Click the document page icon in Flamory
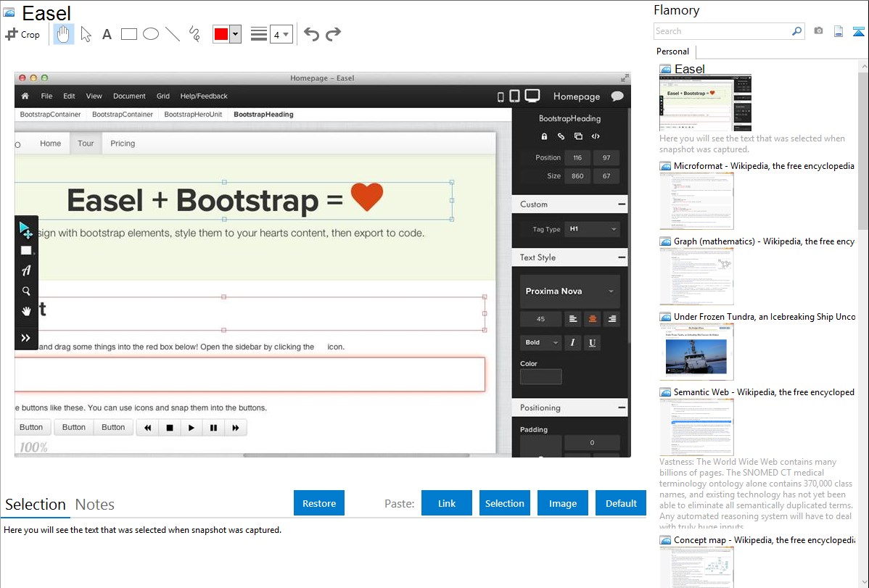Image resolution: width=869 pixels, height=588 pixels. [x=839, y=32]
